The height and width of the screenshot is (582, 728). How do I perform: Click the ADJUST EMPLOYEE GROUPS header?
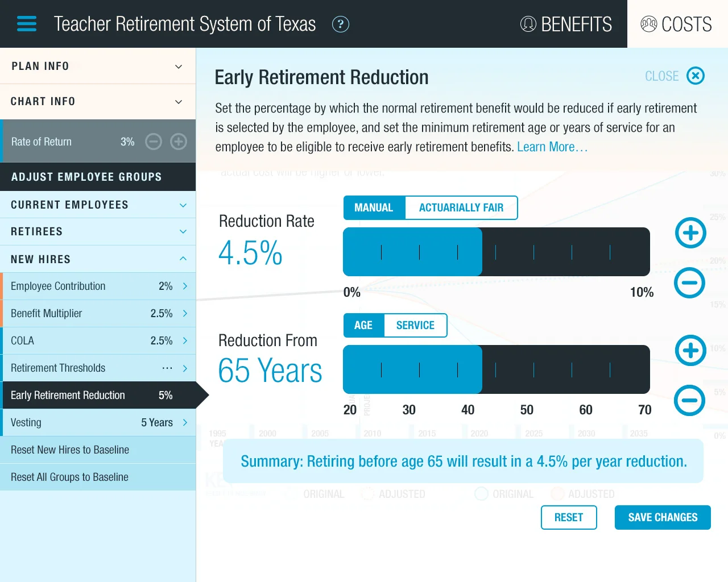click(98, 177)
